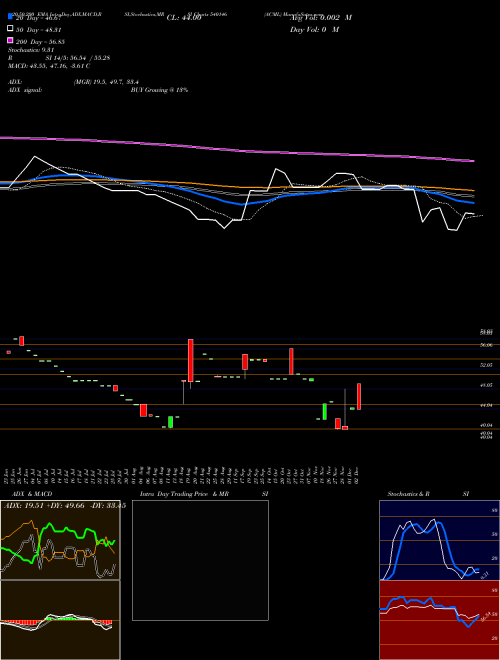Click the 'CL: 44.00' closing price
The width and height of the screenshot is (500, 660).
tap(184, 18)
